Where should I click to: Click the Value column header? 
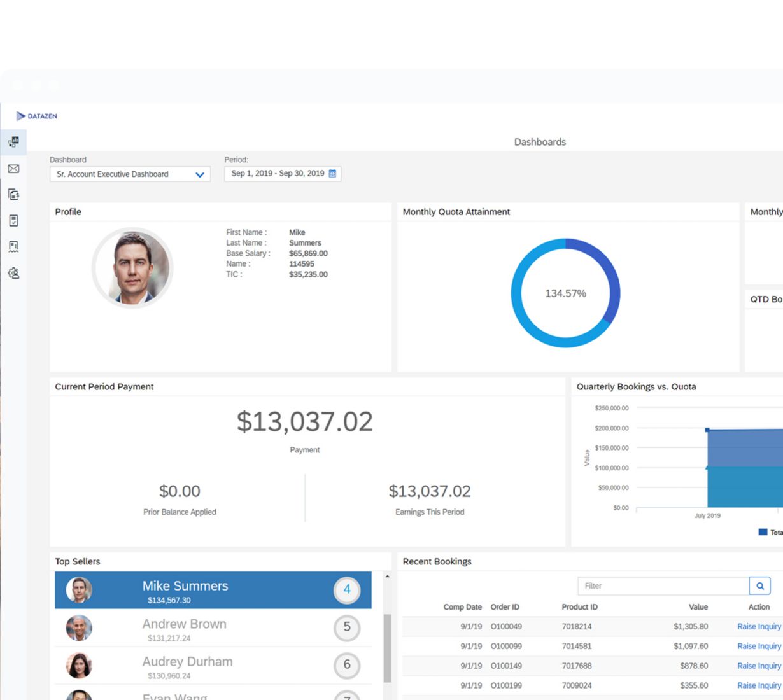pos(698,607)
